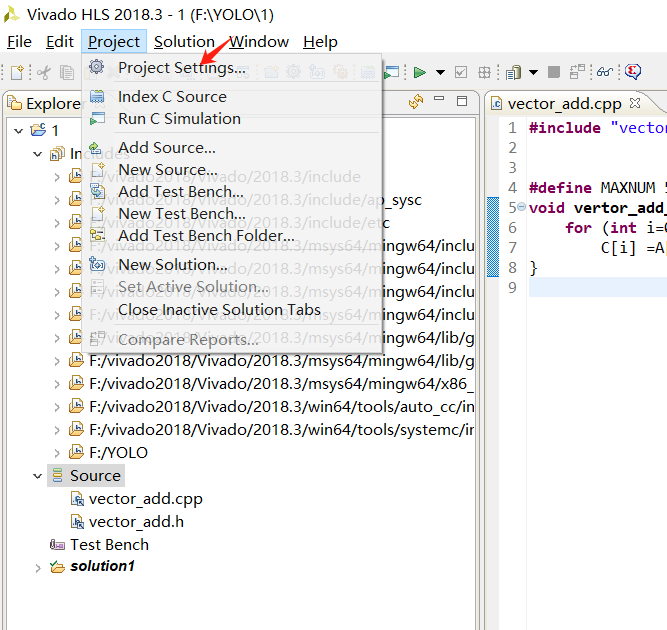Screen dimensions: 667x630
Task: Select vector_add.h in Source tree
Action: click(136, 522)
